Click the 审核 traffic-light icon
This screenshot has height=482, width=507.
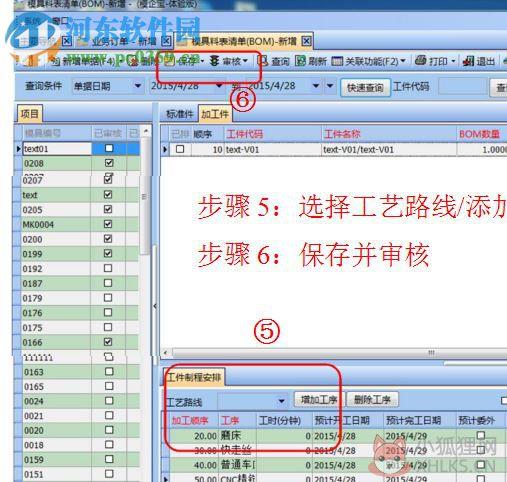pyautogui.click(x=214, y=61)
